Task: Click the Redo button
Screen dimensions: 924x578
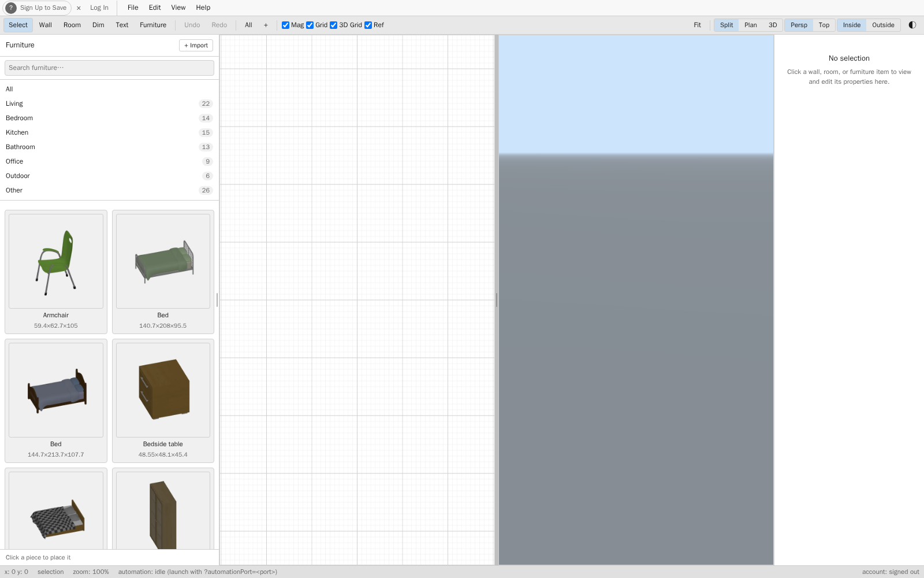Action: 219,25
